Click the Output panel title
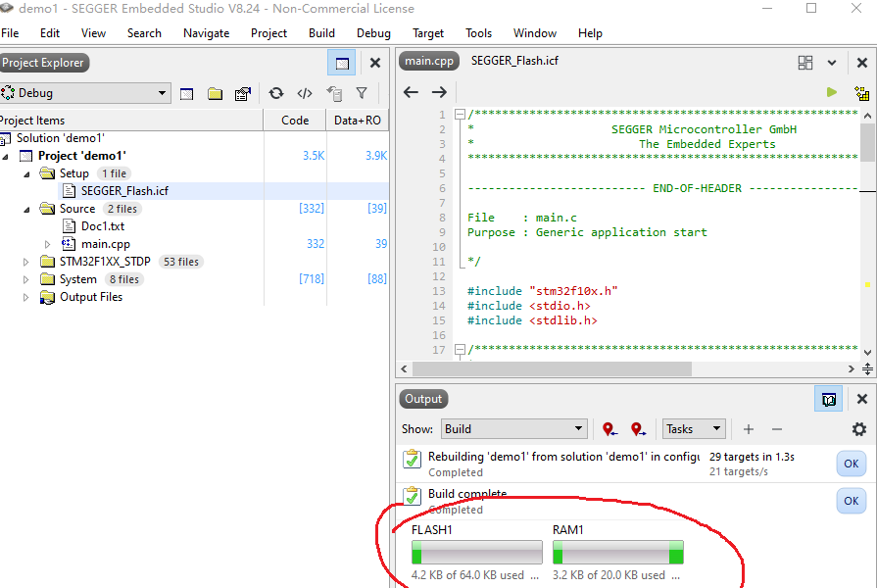Screen dimensions: 877x588 click(x=423, y=399)
